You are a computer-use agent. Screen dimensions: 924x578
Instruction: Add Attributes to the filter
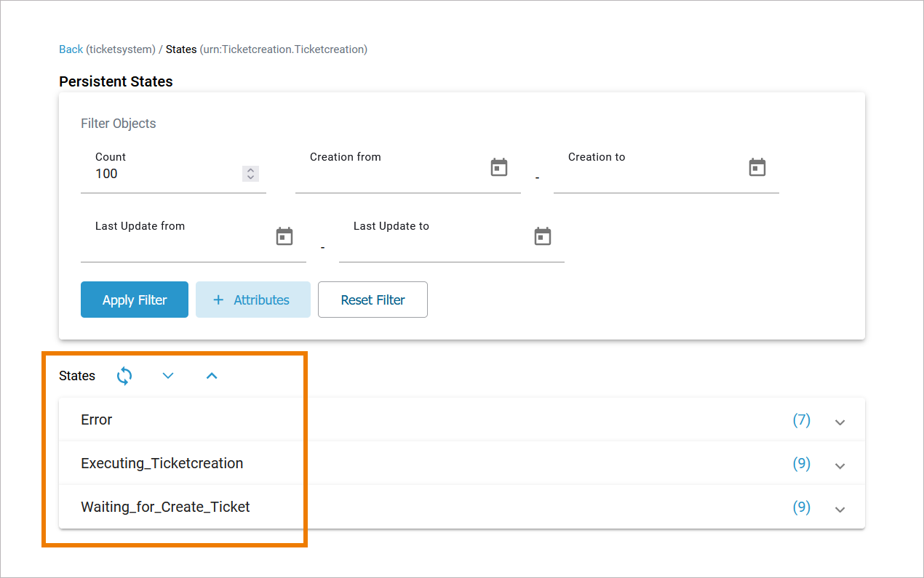point(252,300)
